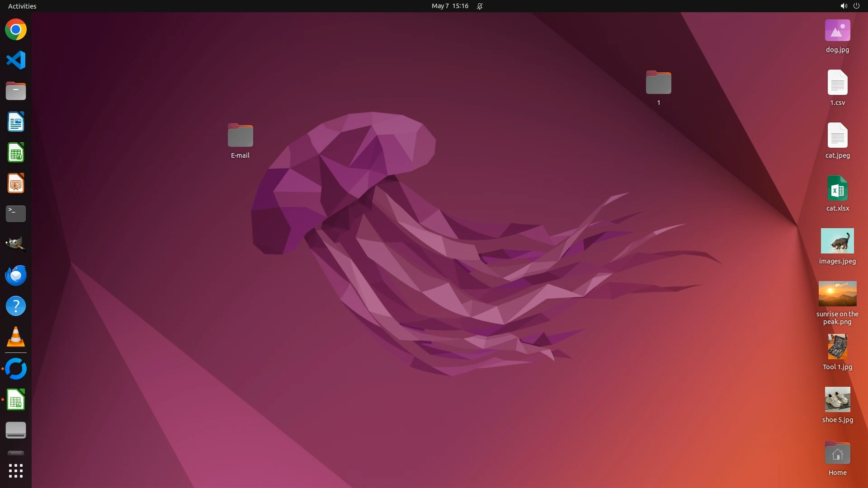Select the Home folder desktop icon
This screenshot has height=488, width=868.
[837, 454]
